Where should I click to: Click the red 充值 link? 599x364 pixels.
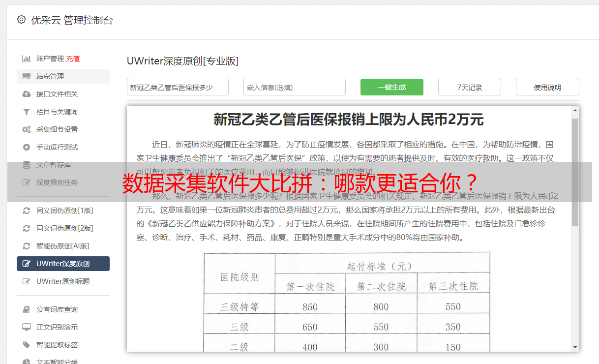coord(73,59)
